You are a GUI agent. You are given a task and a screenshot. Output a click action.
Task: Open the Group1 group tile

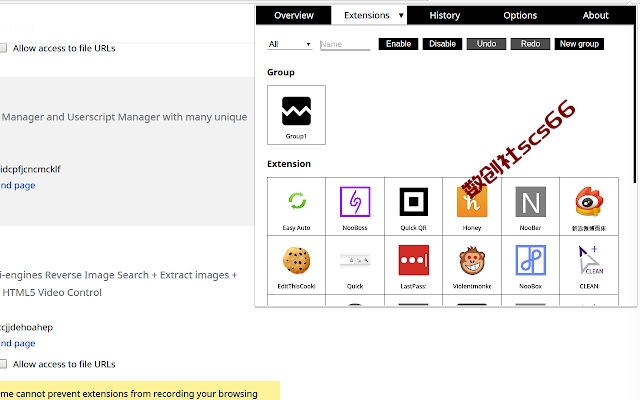click(296, 115)
